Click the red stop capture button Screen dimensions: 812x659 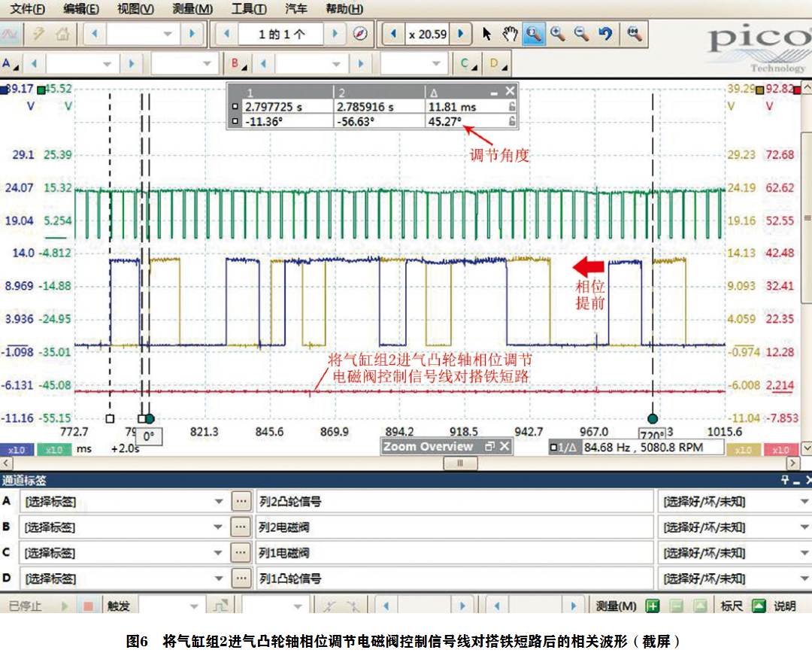coord(88,606)
